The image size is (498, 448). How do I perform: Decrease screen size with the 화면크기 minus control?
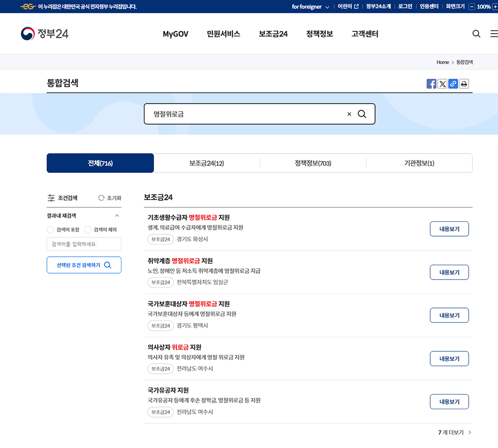pos(471,6)
